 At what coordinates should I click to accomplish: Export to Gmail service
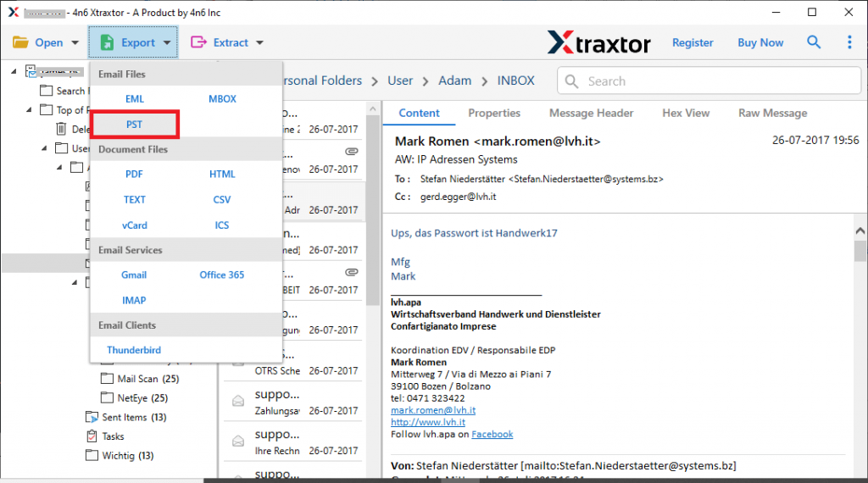(x=134, y=275)
